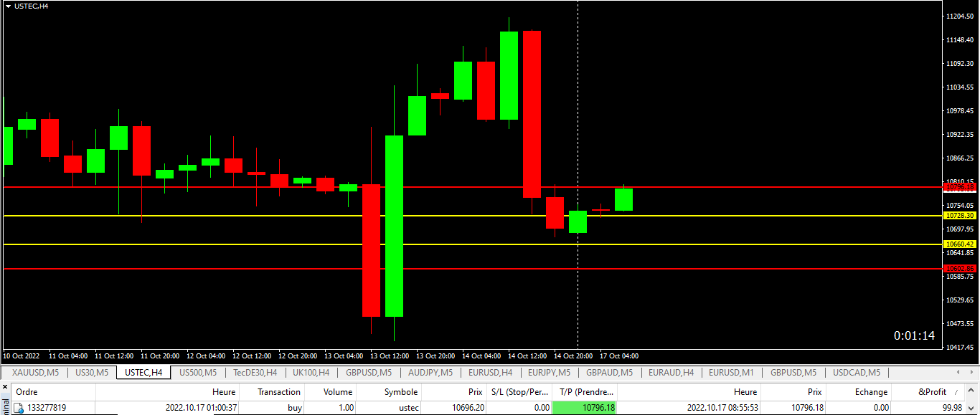Open the USTEC,H4 chart menu triangle
Image resolution: width=980 pixels, height=415 pixels.
(x=7, y=5)
